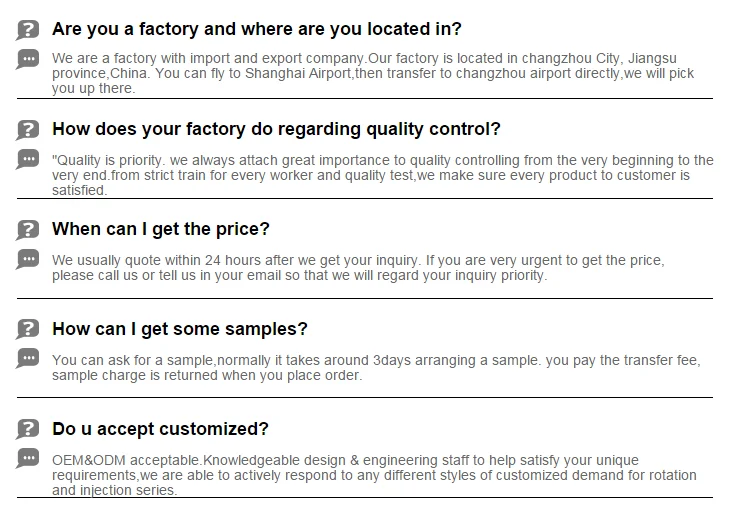Click the answer about quoting within 24 hours
The image size is (745, 505).
click(358, 267)
